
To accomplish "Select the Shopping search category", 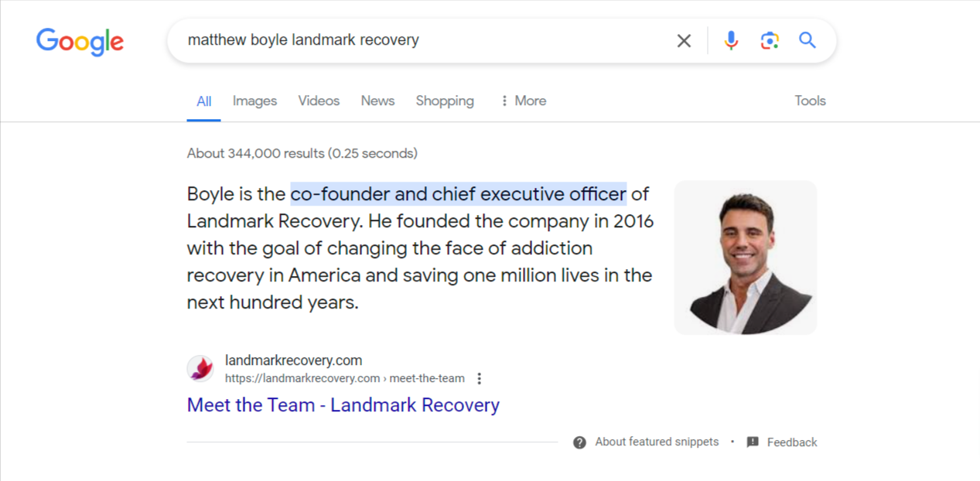I will (x=445, y=101).
